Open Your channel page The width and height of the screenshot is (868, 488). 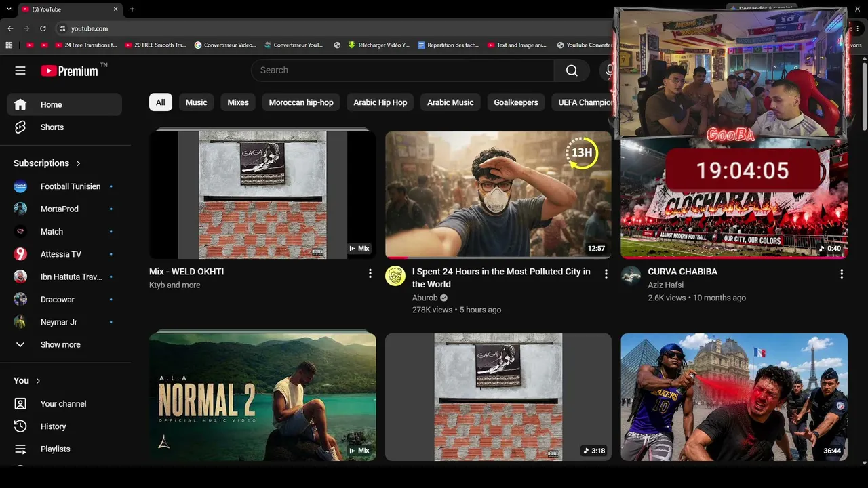(x=64, y=403)
